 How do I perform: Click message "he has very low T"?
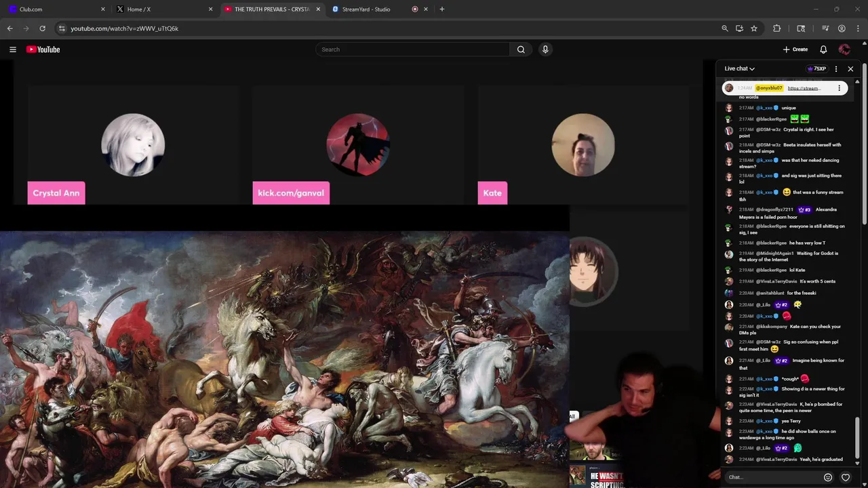pyautogui.click(x=807, y=243)
